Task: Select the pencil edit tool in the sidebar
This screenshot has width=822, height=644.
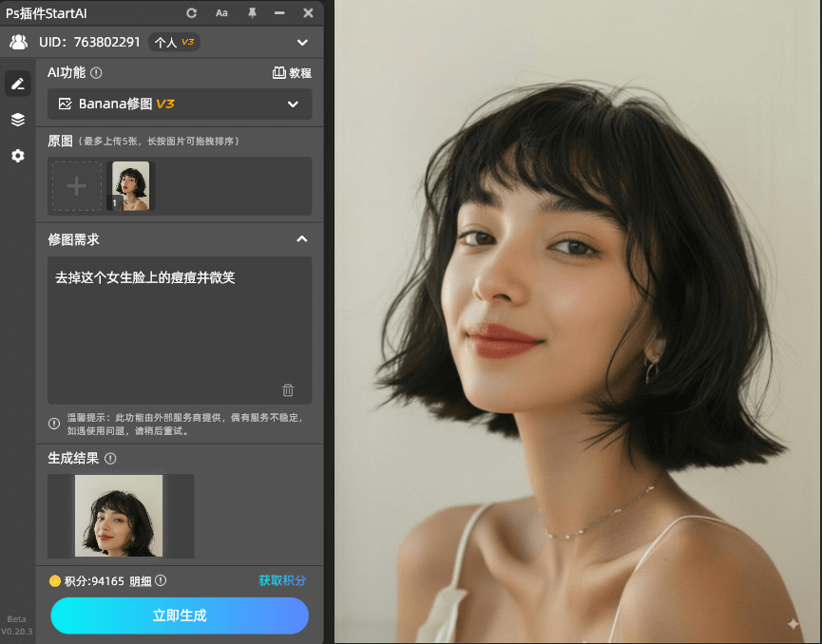Action: click(17, 84)
